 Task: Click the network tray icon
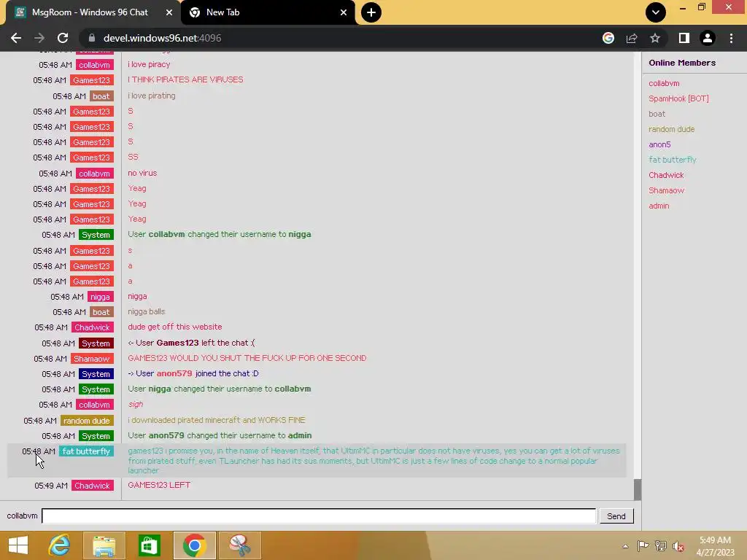[660, 546]
